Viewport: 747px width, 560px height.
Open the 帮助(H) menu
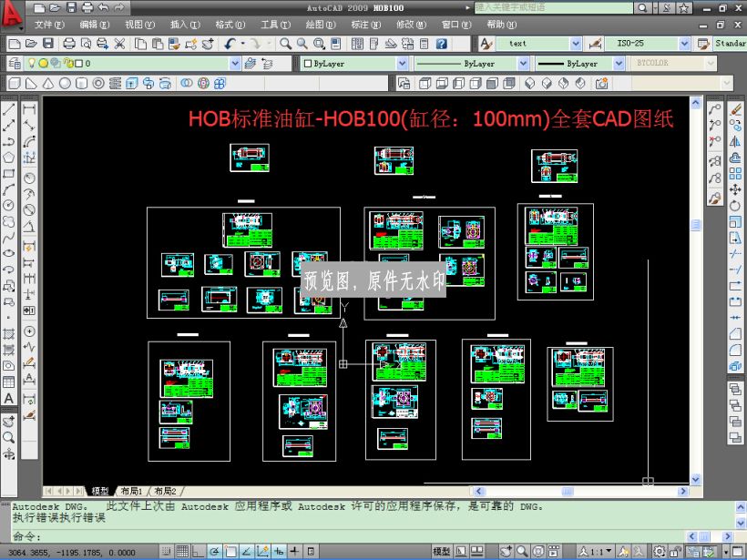pyautogui.click(x=502, y=25)
